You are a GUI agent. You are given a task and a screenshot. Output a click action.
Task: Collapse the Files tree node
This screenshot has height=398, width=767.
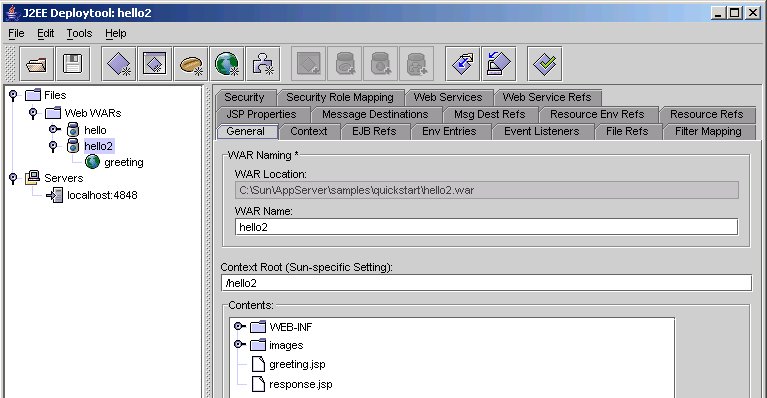pos(13,95)
